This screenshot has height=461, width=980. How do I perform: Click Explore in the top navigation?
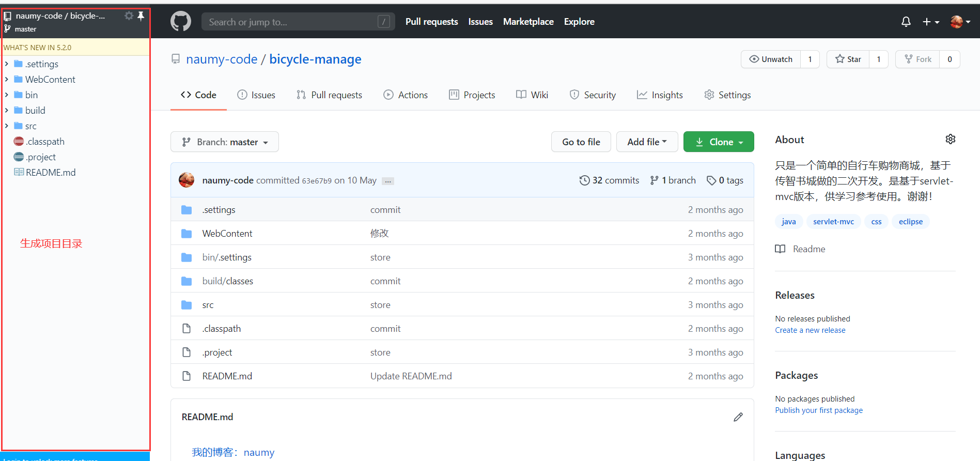click(579, 22)
